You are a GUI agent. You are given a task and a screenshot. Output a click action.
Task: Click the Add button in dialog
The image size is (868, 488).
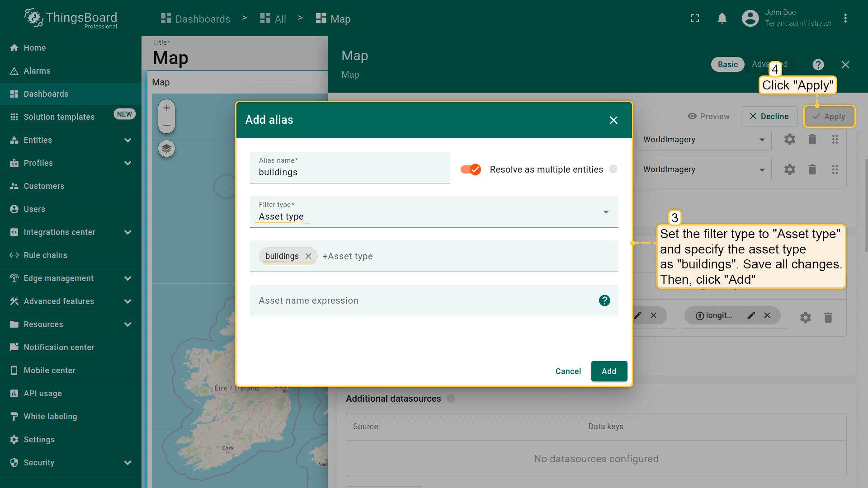[x=609, y=371]
